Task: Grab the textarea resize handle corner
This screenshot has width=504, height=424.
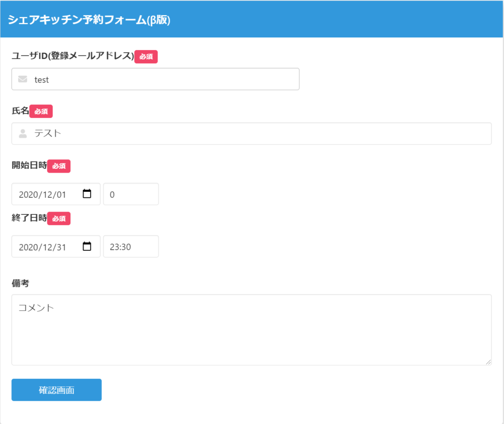Action: (488, 362)
